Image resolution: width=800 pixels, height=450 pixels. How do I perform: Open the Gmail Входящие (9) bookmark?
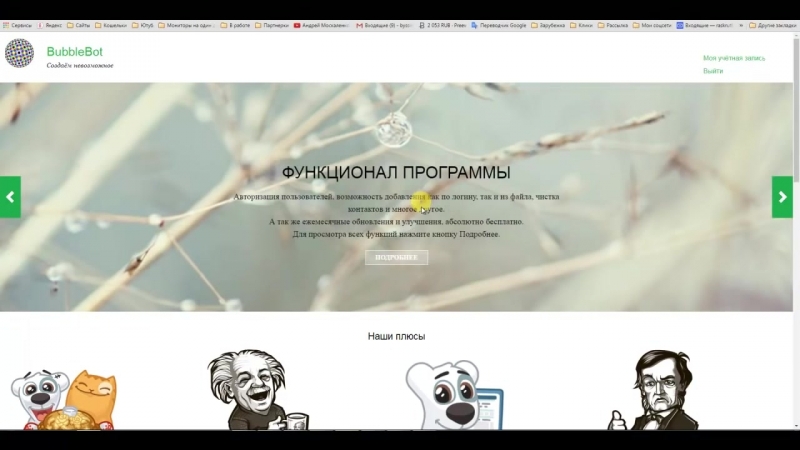point(384,25)
